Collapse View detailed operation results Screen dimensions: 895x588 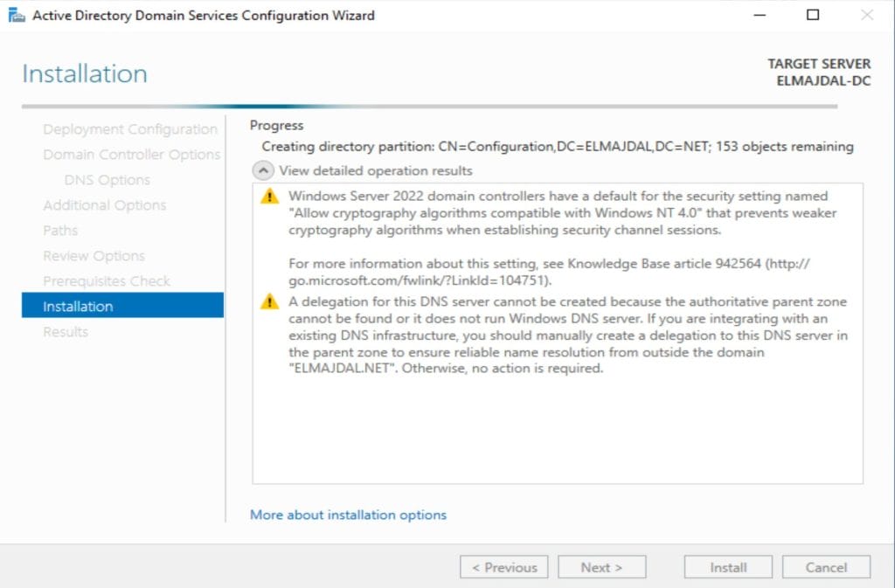[x=261, y=170]
